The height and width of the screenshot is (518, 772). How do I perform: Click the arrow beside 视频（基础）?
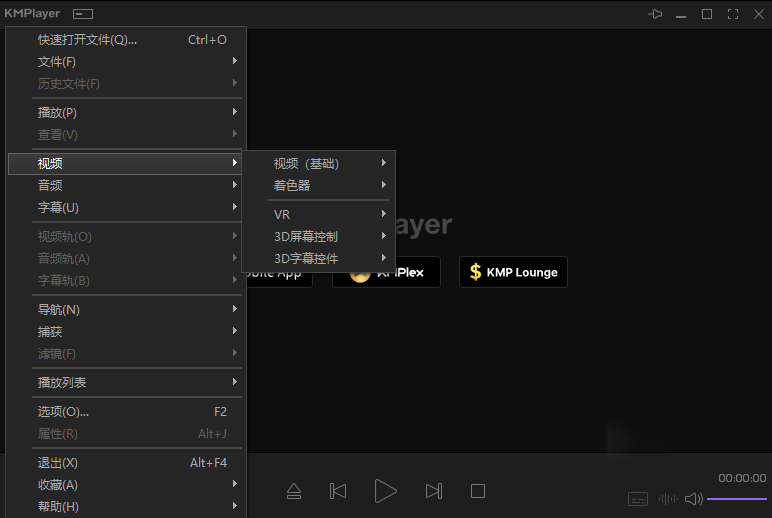pos(384,162)
